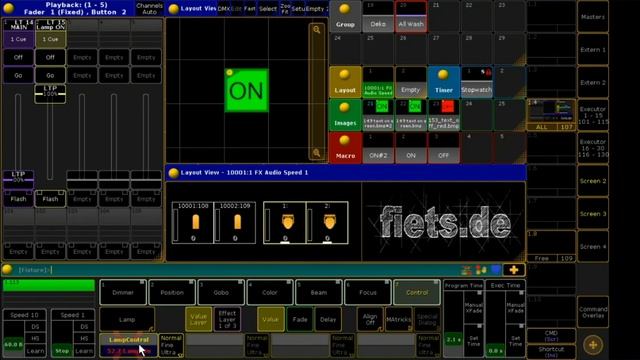
Task: Click Off button of LT 14 MAIN executor
Action: 18,57
